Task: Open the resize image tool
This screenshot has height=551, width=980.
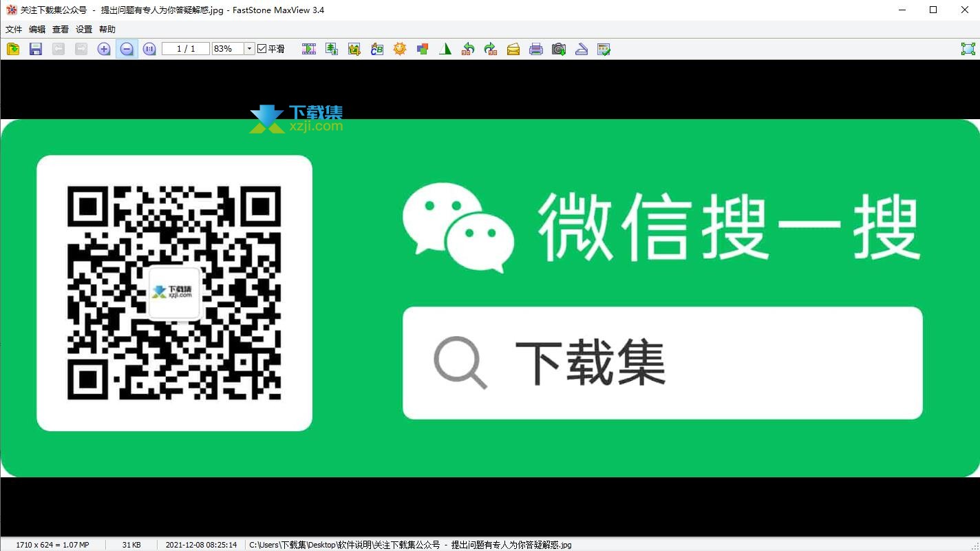Action: point(332,49)
